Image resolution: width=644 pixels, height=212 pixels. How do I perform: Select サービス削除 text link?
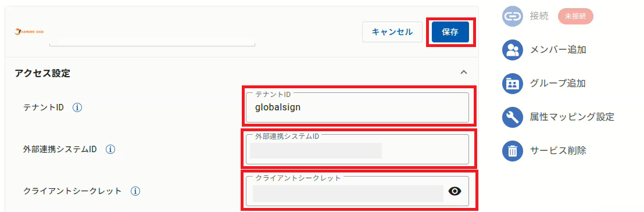pos(558,151)
